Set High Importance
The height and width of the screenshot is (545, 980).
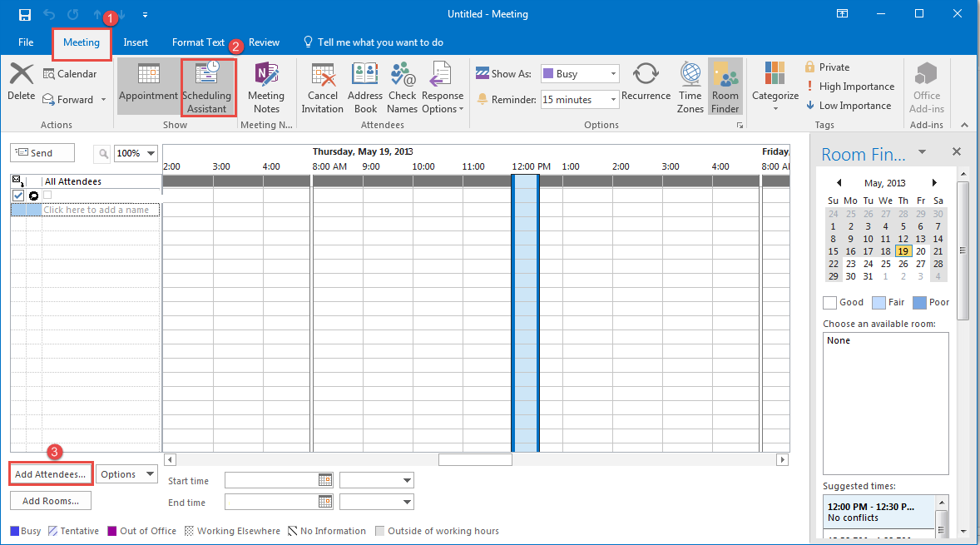pyautogui.click(x=849, y=87)
